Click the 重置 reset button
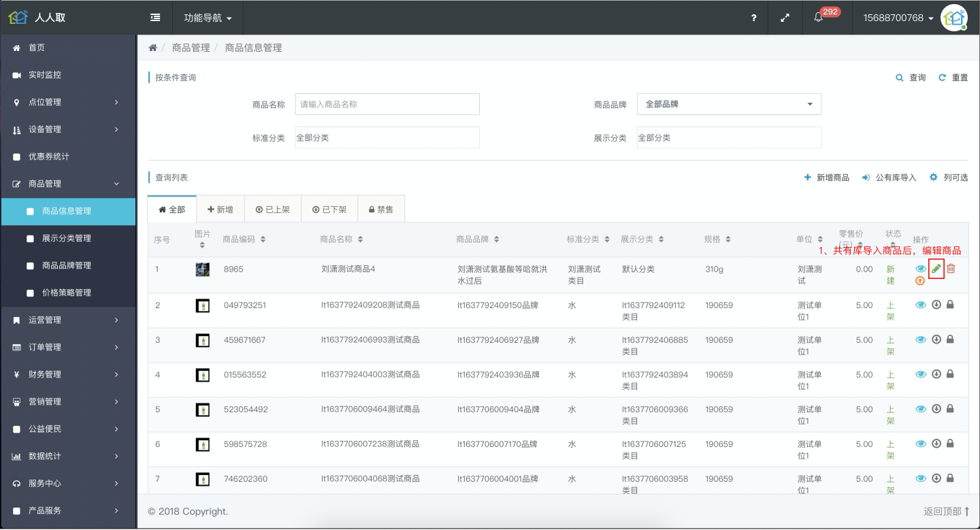The height and width of the screenshot is (530, 980). [953, 78]
